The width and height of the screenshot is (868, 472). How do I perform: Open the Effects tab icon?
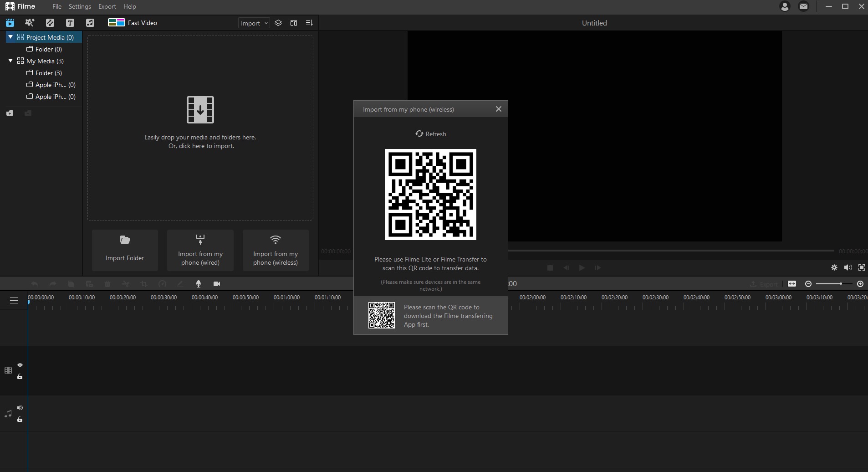[x=30, y=23]
